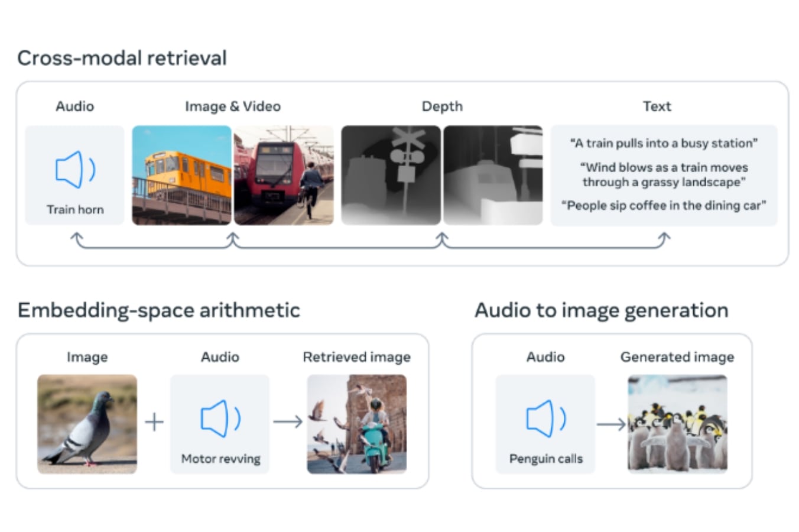This screenshot has width=799, height=532.
Task: Click the arrowhead below the text quotes panel
Action: 664,237
